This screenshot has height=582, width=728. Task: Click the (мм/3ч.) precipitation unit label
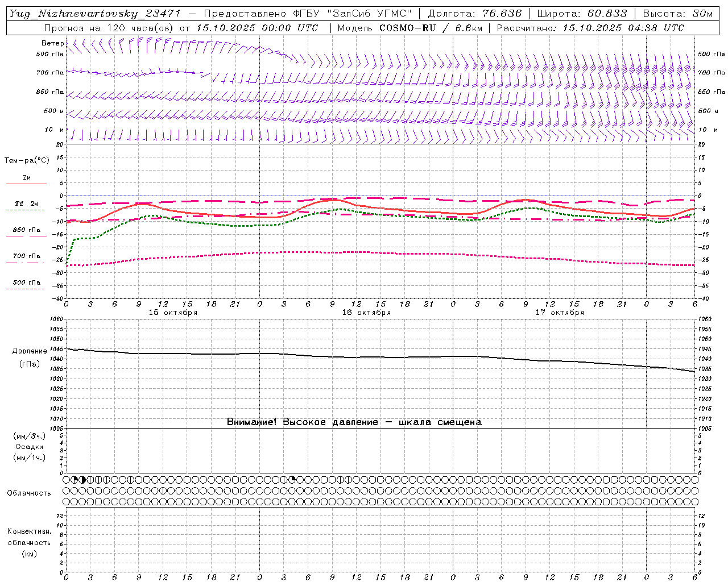coord(30,436)
